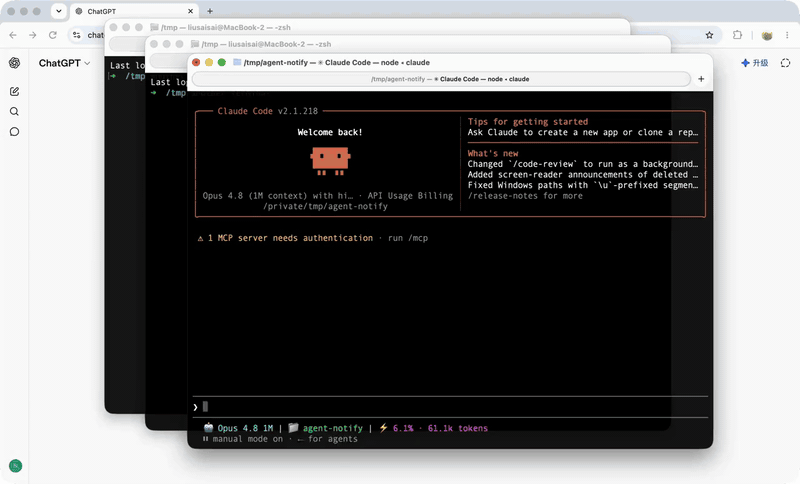Image resolution: width=800 pixels, height=484 pixels.
Task: Open the temporary chat dashed circle icon
Action: pos(785,63)
